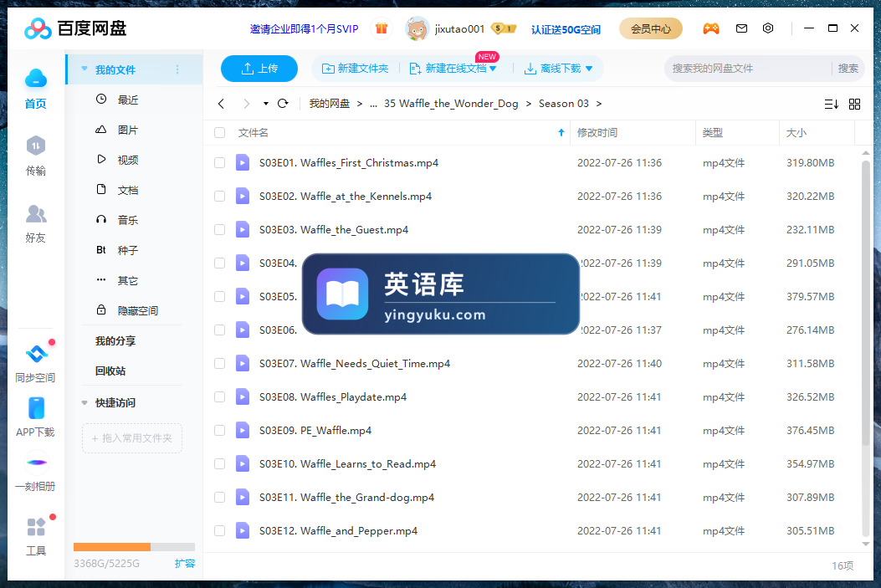
Task: Open navigation history dropdown arrow
Action: click(266, 104)
